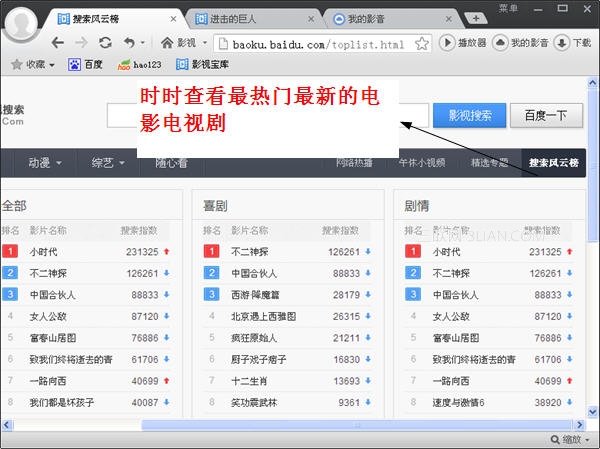The width and height of the screenshot is (600, 449).
Task: Click red up arrow beside 40699 in 剧情
Action: pos(569,380)
